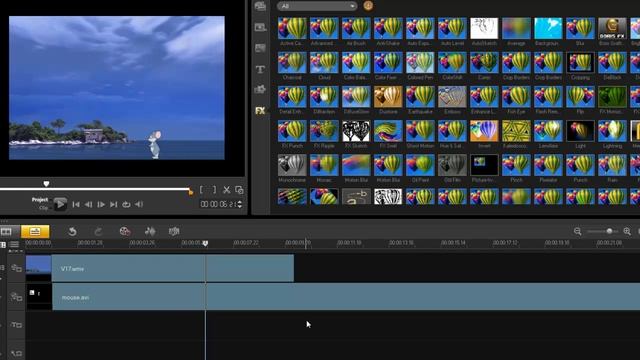Split the clip with the scissors icon
The width and height of the screenshot is (640, 360).
pos(227,190)
